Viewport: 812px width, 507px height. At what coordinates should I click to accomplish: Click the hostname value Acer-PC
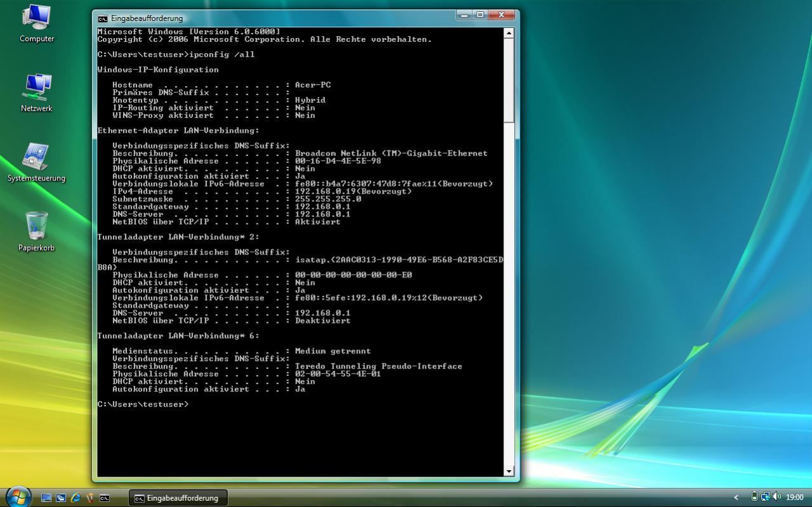coord(313,85)
